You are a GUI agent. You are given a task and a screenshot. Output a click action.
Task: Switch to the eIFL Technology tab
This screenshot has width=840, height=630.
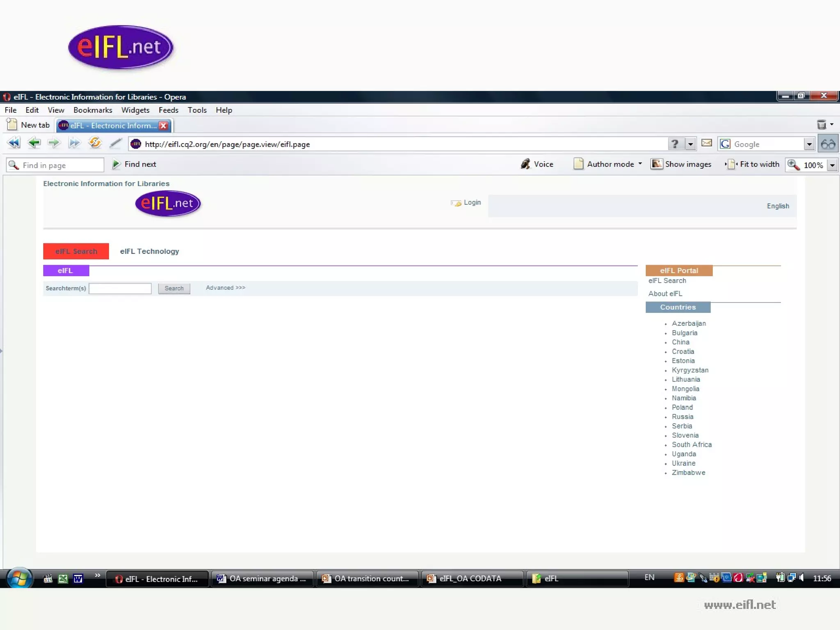click(x=149, y=251)
